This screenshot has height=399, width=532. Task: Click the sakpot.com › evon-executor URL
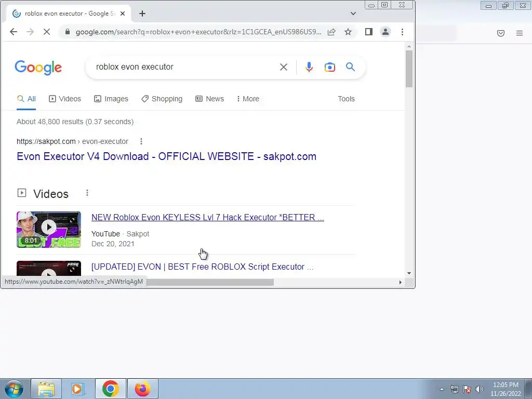[72, 141]
